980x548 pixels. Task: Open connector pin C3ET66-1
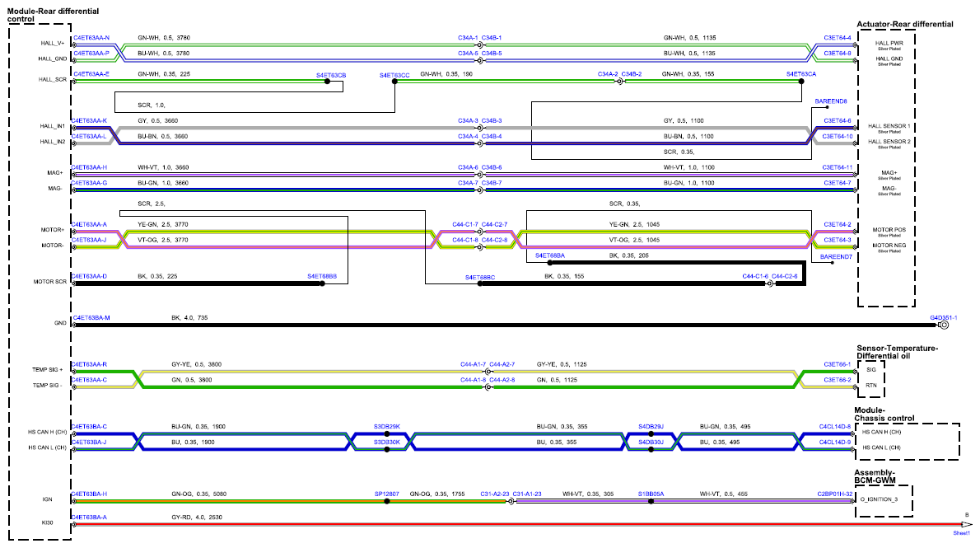[838, 365]
